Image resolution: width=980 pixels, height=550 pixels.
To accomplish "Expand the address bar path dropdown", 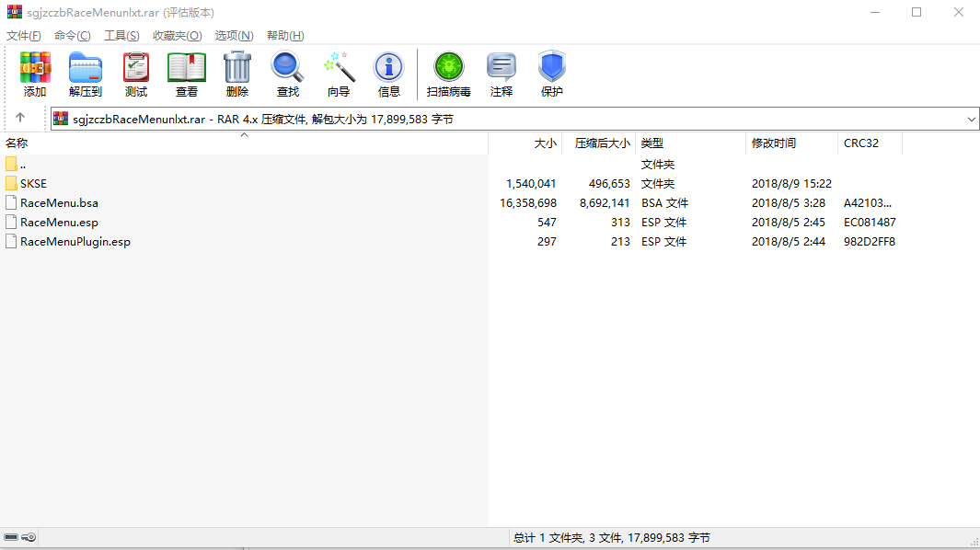I will click(971, 119).
